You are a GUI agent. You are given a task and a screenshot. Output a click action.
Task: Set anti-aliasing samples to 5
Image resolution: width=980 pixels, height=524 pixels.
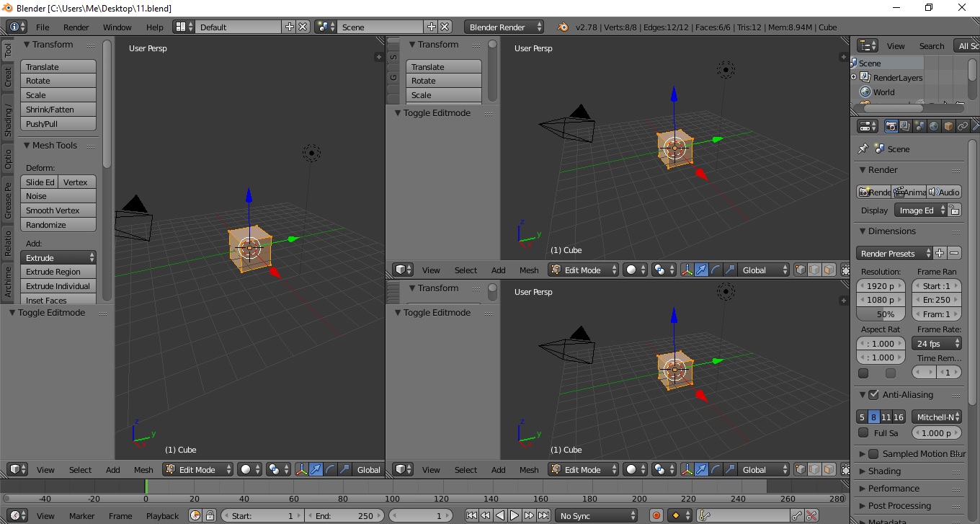tap(862, 417)
